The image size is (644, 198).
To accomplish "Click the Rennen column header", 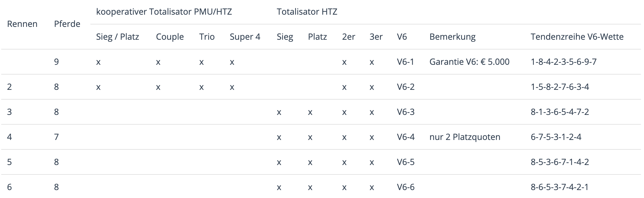I will point(22,24).
